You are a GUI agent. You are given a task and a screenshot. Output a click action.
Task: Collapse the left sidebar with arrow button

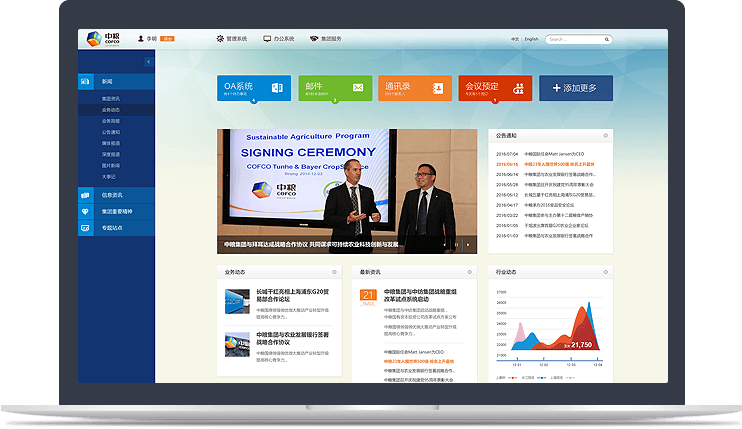(148, 62)
